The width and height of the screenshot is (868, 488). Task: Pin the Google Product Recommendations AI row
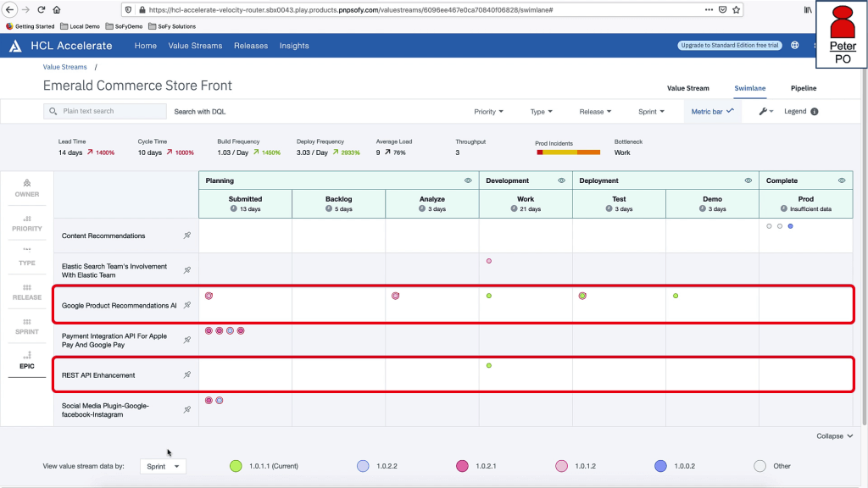pyautogui.click(x=187, y=305)
